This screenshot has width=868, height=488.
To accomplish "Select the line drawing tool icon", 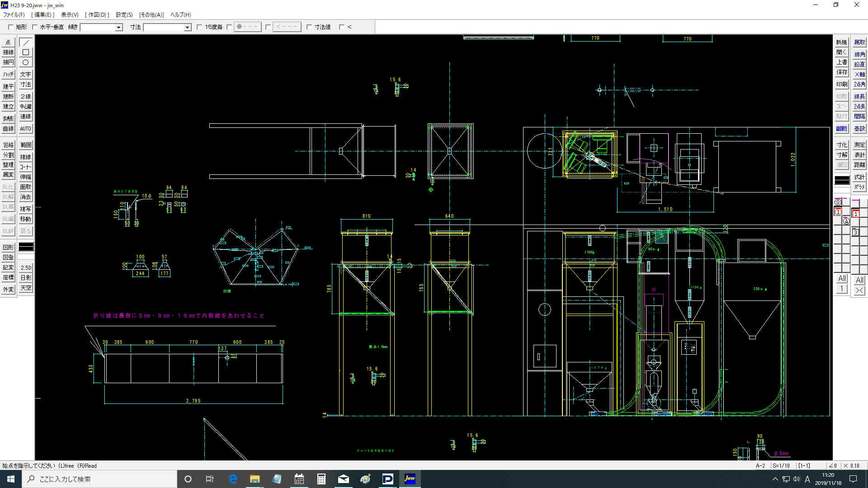I will tap(26, 42).
